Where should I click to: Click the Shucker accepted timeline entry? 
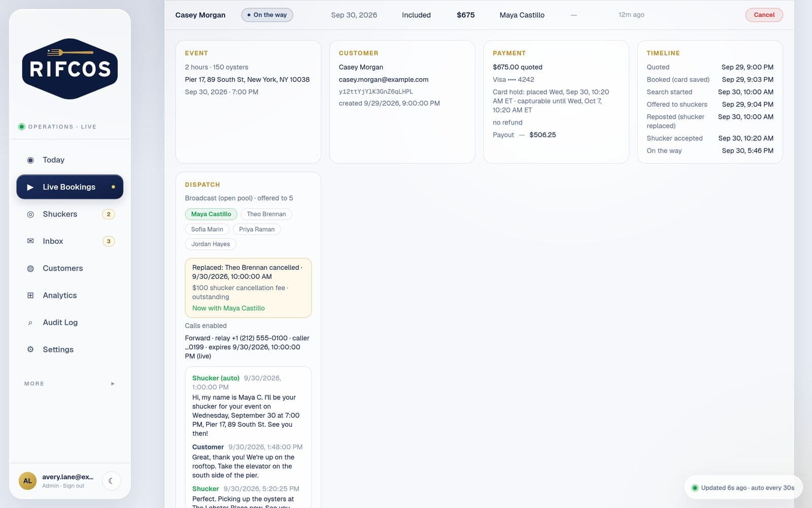(x=710, y=138)
